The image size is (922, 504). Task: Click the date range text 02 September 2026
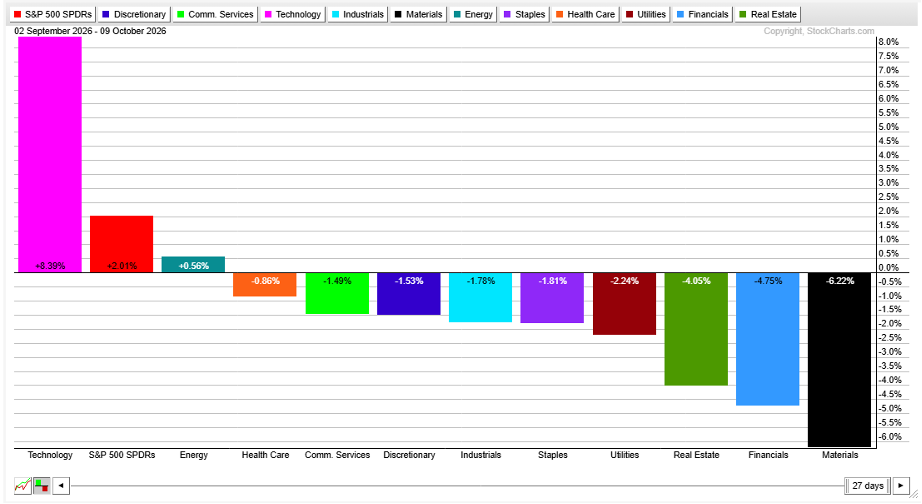pos(54,31)
